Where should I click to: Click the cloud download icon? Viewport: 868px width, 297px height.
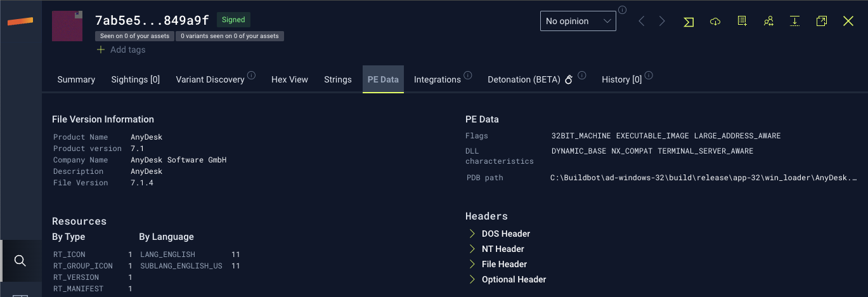pos(715,22)
